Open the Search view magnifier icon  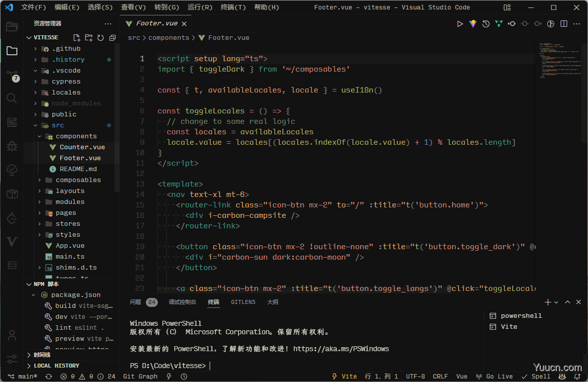pos(12,98)
